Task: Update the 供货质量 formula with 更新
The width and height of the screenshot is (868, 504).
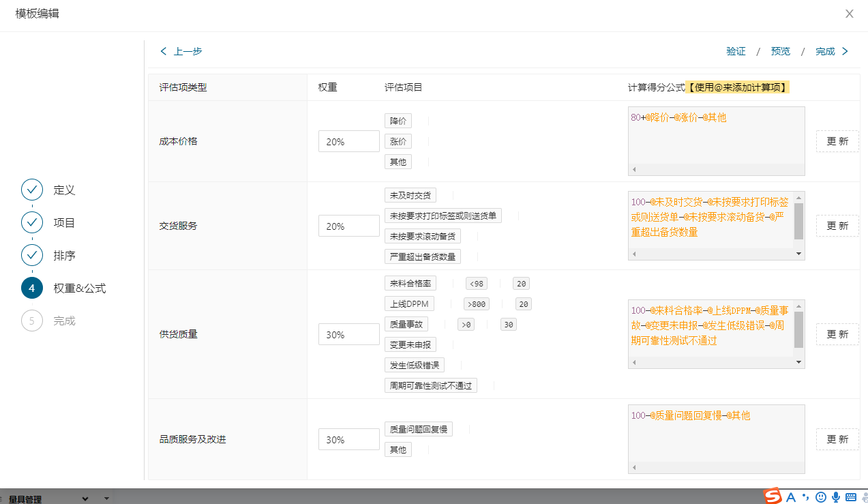Action: [837, 334]
